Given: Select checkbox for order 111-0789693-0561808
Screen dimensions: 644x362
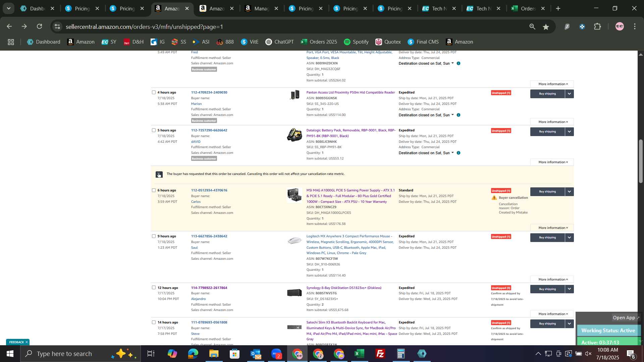Looking at the screenshot, I should click(154, 322).
